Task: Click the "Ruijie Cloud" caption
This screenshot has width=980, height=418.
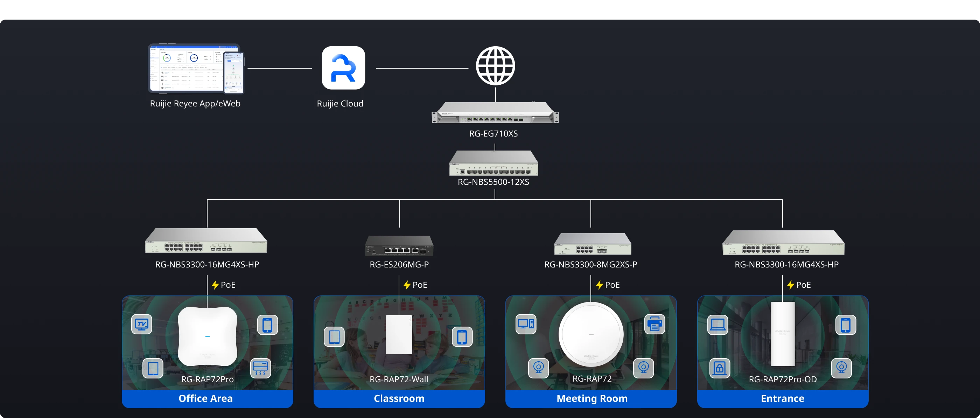Action: point(340,104)
